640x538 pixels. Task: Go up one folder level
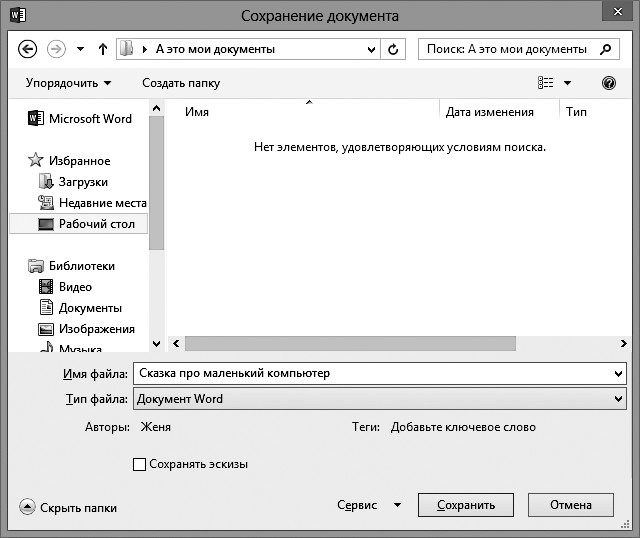tap(103, 49)
